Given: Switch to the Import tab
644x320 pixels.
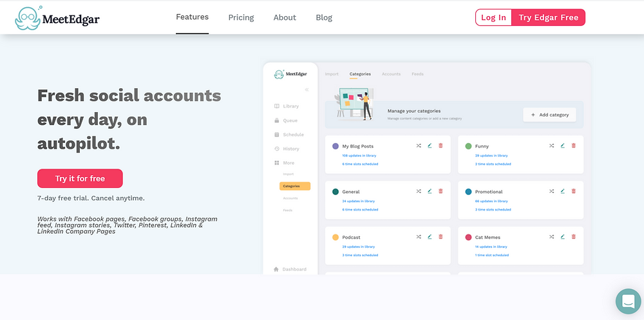Looking at the screenshot, I should (x=332, y=74).
